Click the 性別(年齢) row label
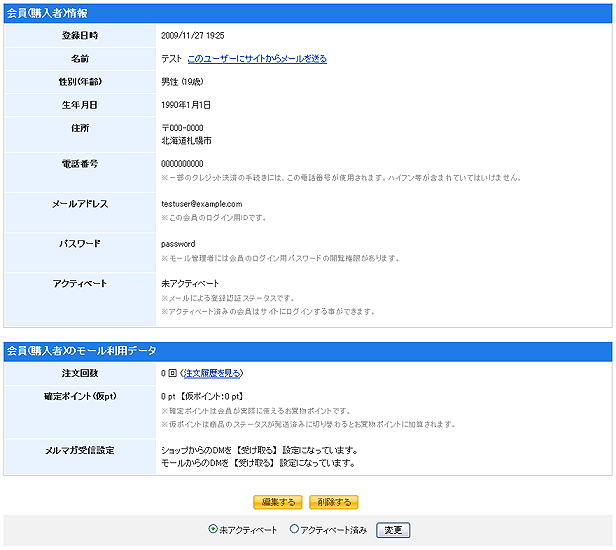Screen dimensions: 616x550 click(80, 82)
